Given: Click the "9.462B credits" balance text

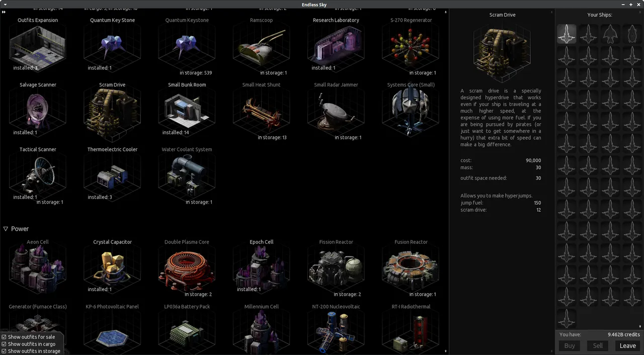Looking at the screenshot, I should point(624,334).
